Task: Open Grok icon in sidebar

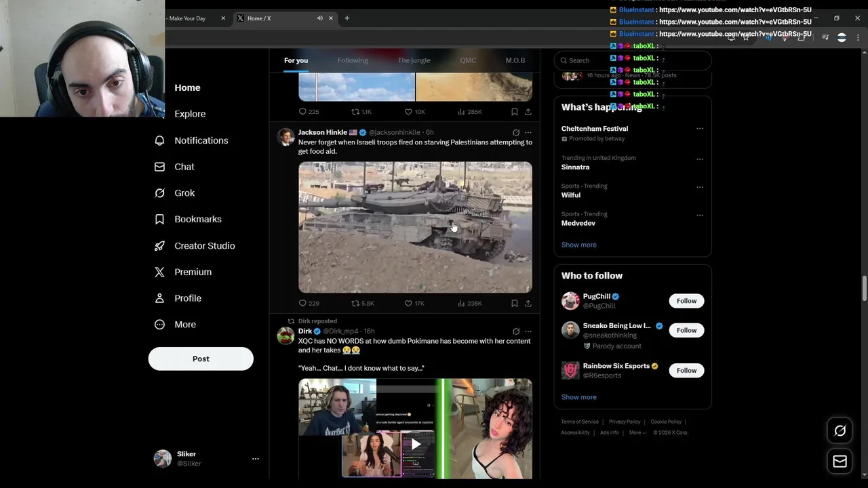Action: pyautogui.click(x=159, y=193)
